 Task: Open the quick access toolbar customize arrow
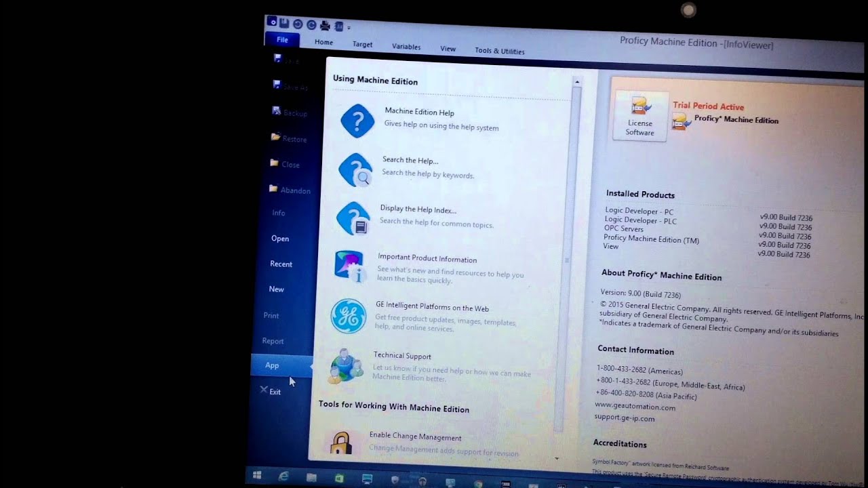349,28
